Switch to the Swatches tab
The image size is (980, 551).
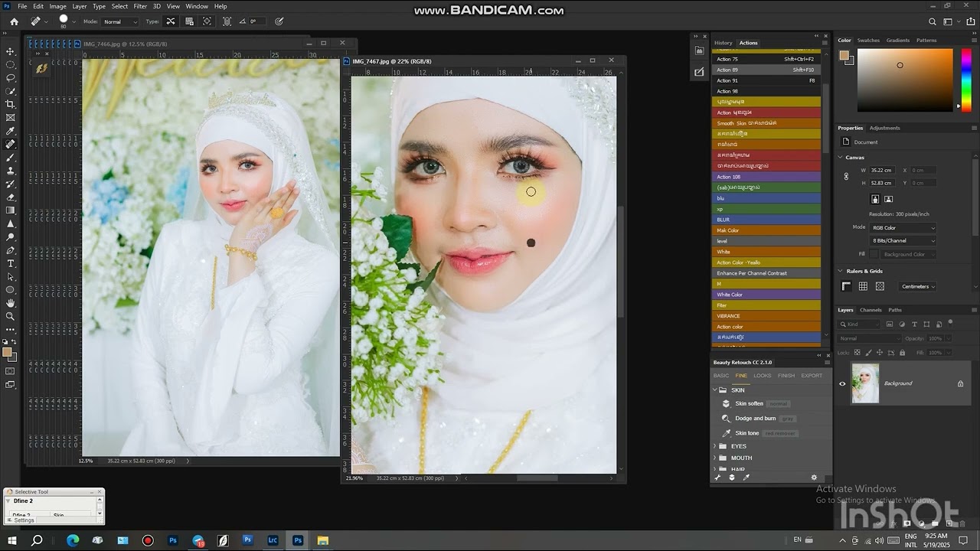[x=868, y=40]
